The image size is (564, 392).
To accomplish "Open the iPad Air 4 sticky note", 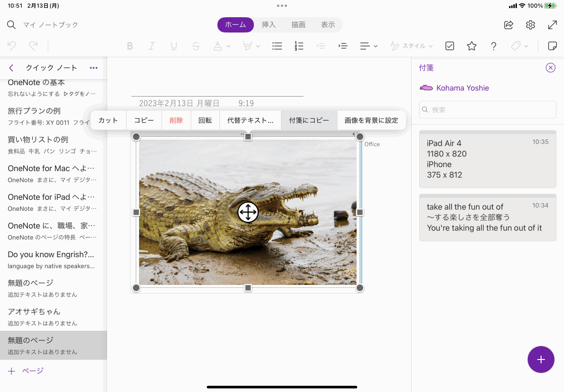I will (488, 159).
